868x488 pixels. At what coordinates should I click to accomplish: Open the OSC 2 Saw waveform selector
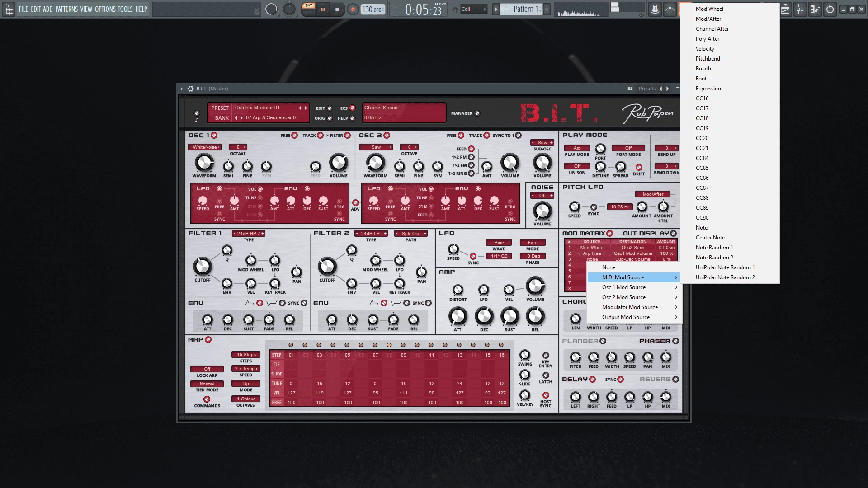[376, 147]
